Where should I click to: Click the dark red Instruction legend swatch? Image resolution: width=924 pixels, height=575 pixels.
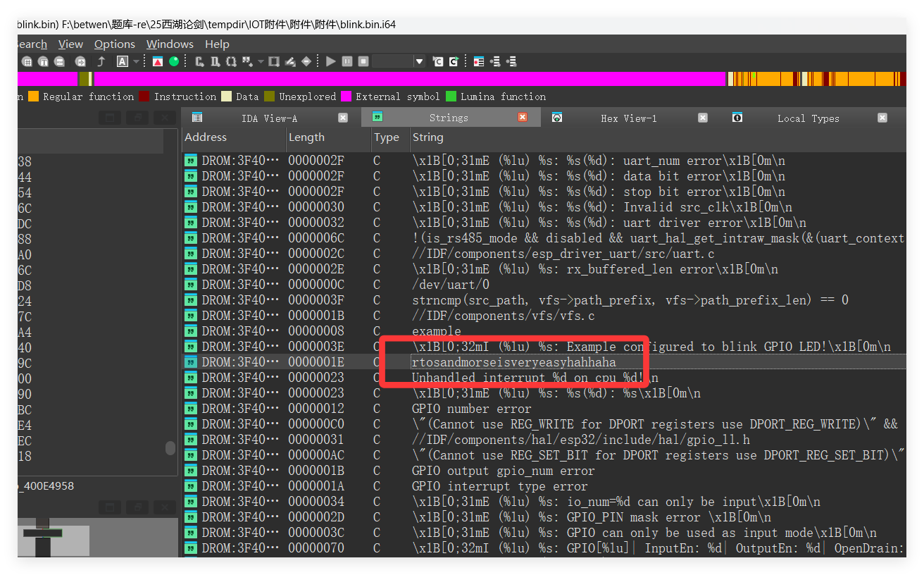144,97
